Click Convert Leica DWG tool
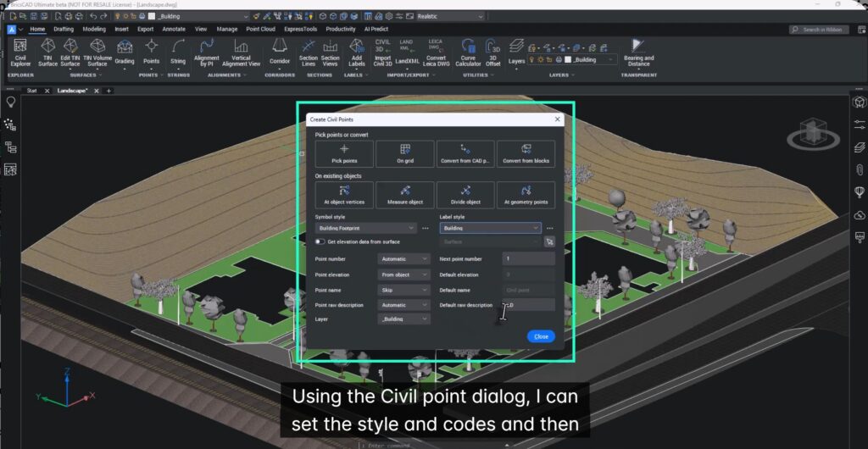This screenshot has height=449, width=868. [436, 53]
